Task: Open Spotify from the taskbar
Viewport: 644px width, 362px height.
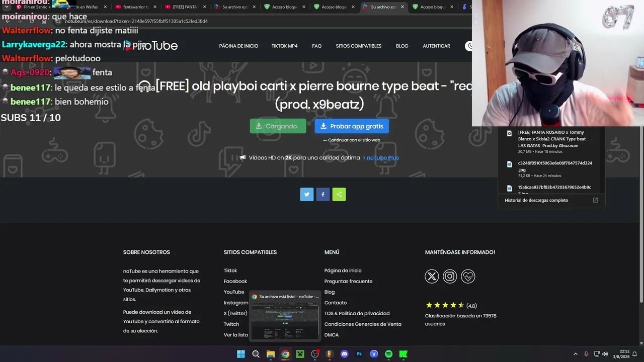Action: 388,354
